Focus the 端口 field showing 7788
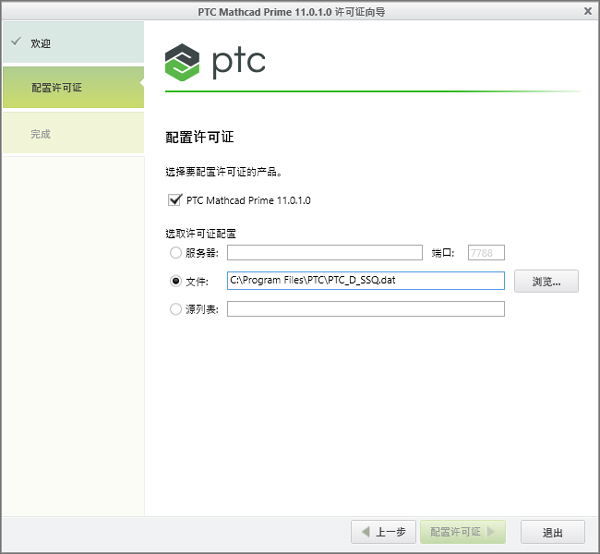Viewport: 600px width, 554px height. click(486, 253)
